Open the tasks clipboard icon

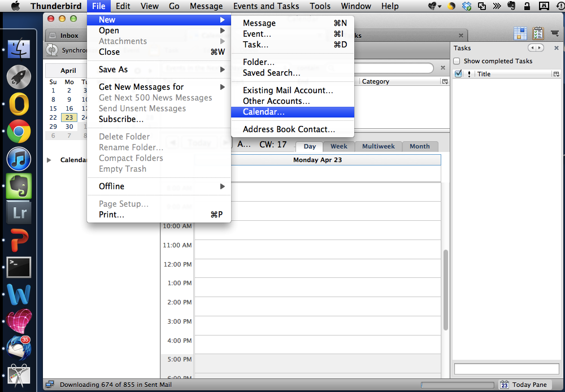click(x=538, y=33)
